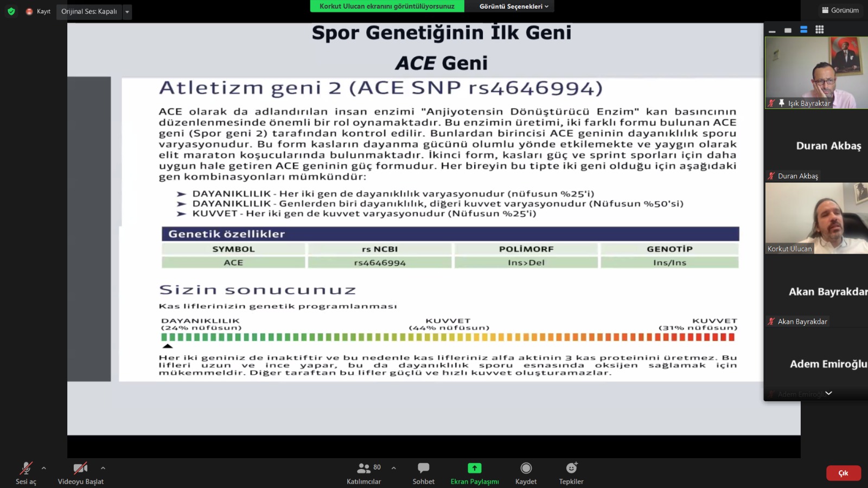This screenshot has height=488, width=868.
Task: Toggle Orijinal Ses: Kapalı button
Action: tap(89, 11)
